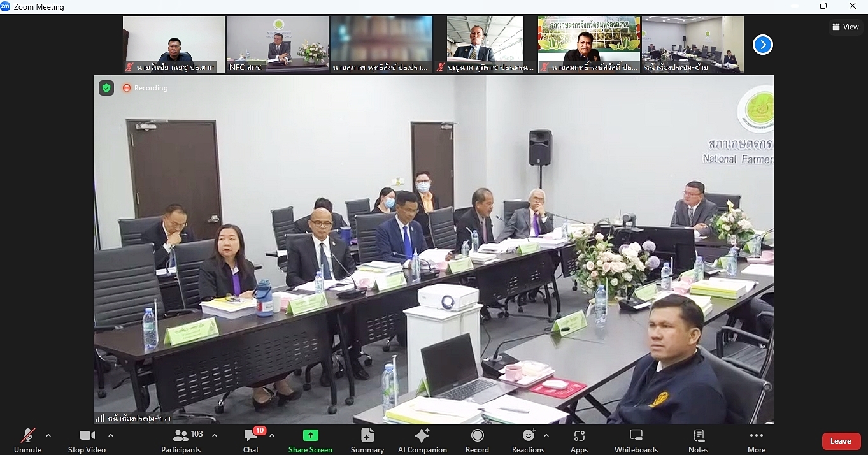Open the Participants panel
The height and width of the screenshot is (455, 868).
pyautogui.click(x=181, y=440)
